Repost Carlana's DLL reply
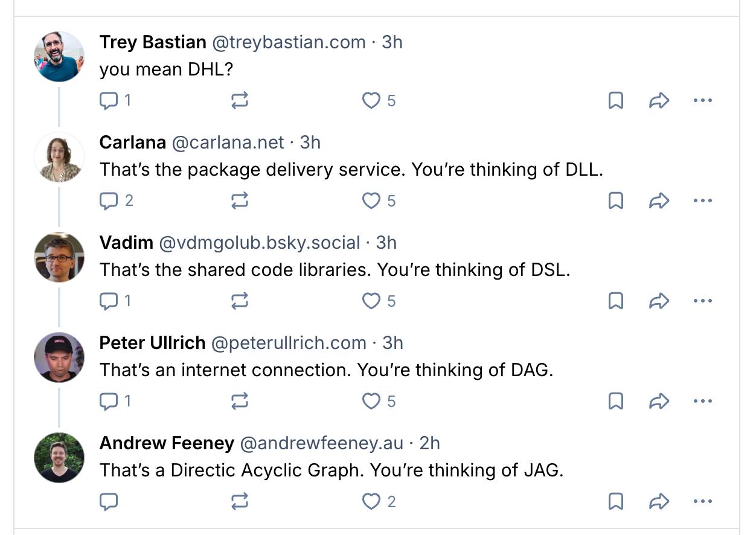 pyautogui.click(x=240, y=200)
